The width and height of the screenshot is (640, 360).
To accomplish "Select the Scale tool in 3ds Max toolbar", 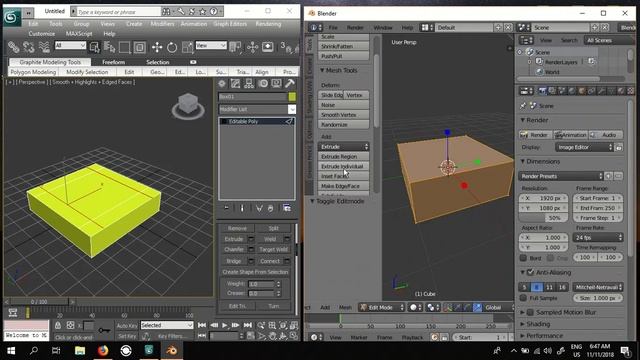I will 187,47.
